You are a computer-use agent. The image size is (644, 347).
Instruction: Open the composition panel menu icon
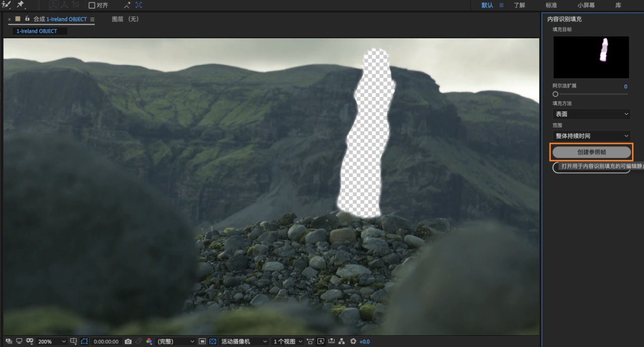92,19
